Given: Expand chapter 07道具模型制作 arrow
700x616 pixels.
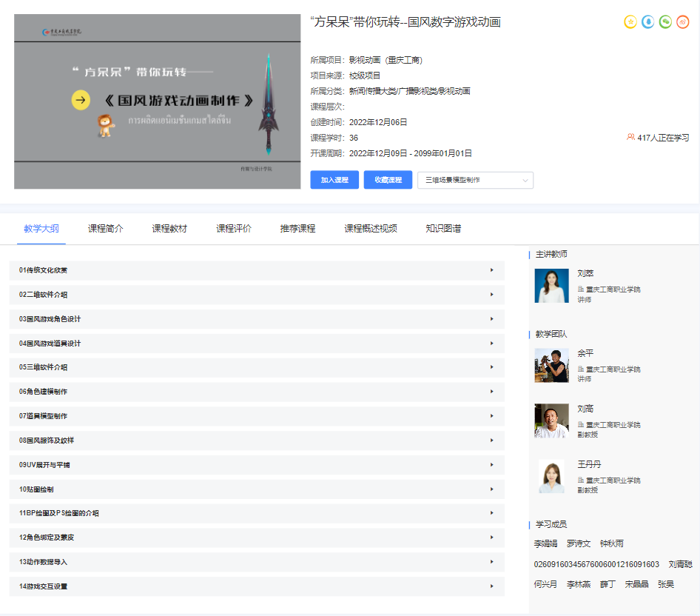Looking at the screenshot, I should click(x=491, y=416).
